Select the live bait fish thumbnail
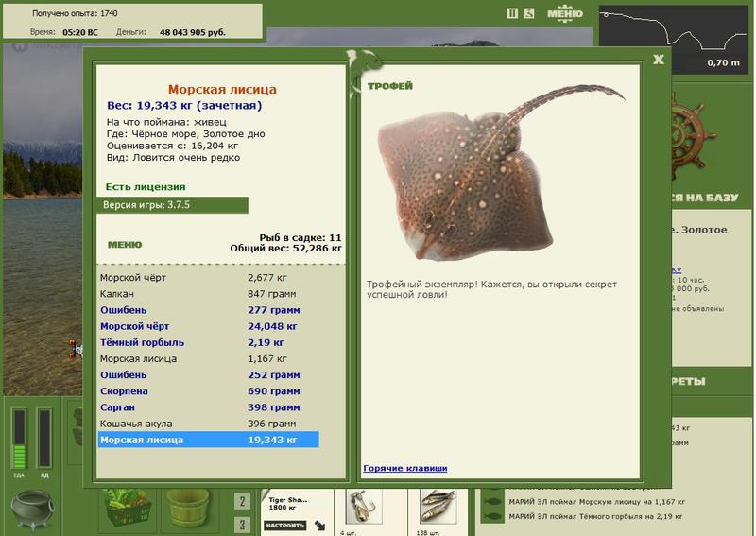 coord(438,507)
